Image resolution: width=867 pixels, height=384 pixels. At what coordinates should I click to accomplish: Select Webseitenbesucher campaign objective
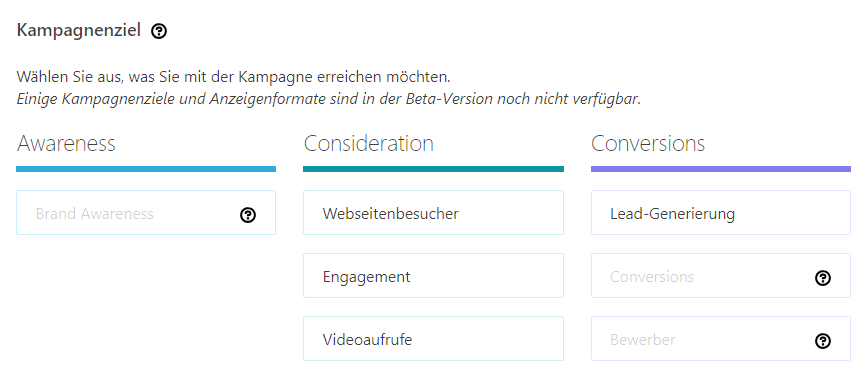pyautogui.click(x=434, y=213)
